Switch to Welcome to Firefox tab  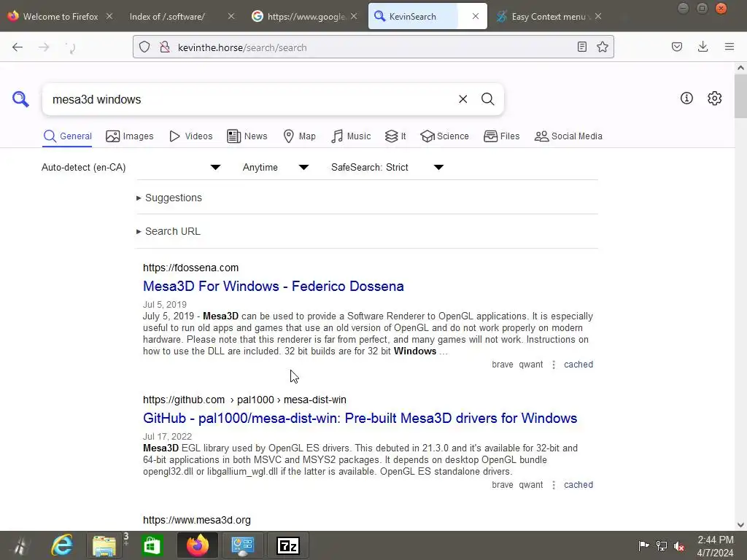coord(60,16)
